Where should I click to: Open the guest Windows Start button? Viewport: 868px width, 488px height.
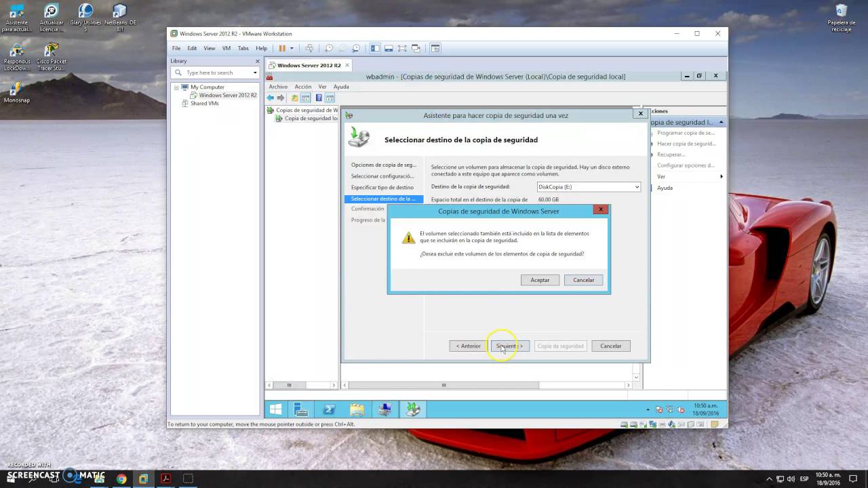(275, 409)
